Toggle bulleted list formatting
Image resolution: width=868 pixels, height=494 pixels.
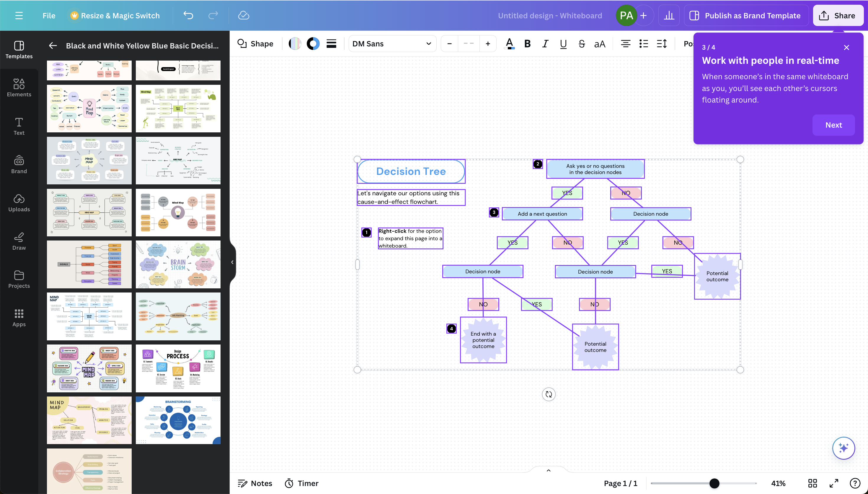tap(644, 44)
